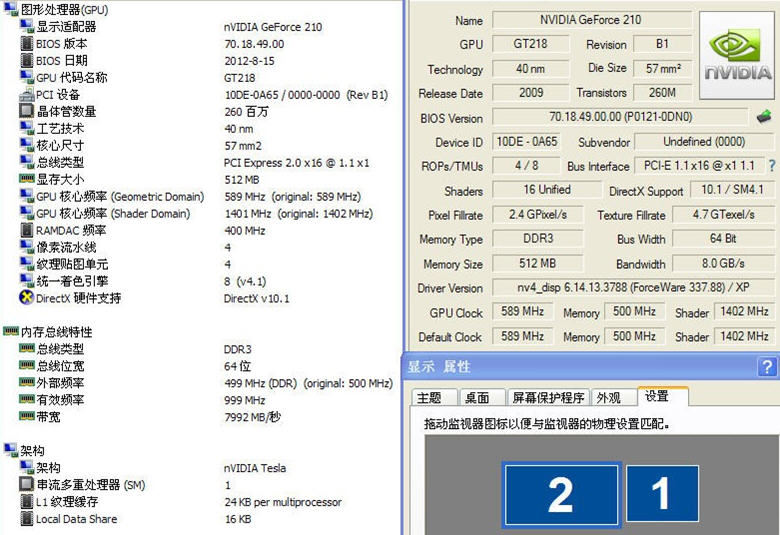
Task: Click the Pixel Fillrate 2.4 GPixel/s field
Action: [538, 214]
